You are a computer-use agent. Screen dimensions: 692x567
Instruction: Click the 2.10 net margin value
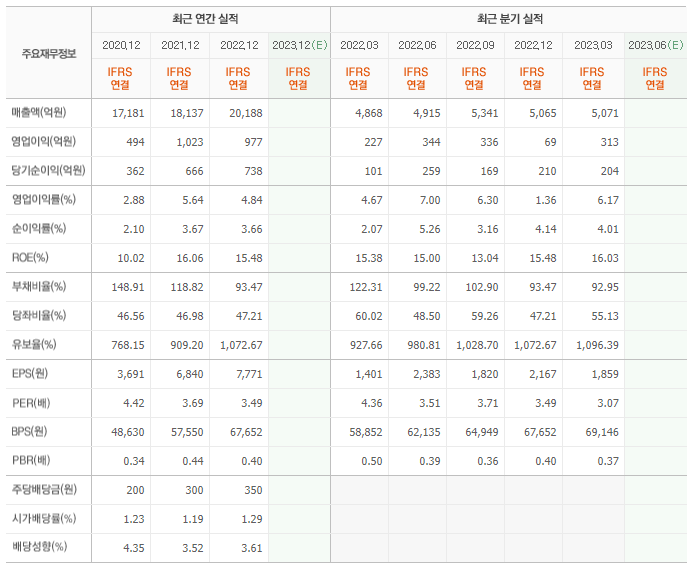coord(134,229)
